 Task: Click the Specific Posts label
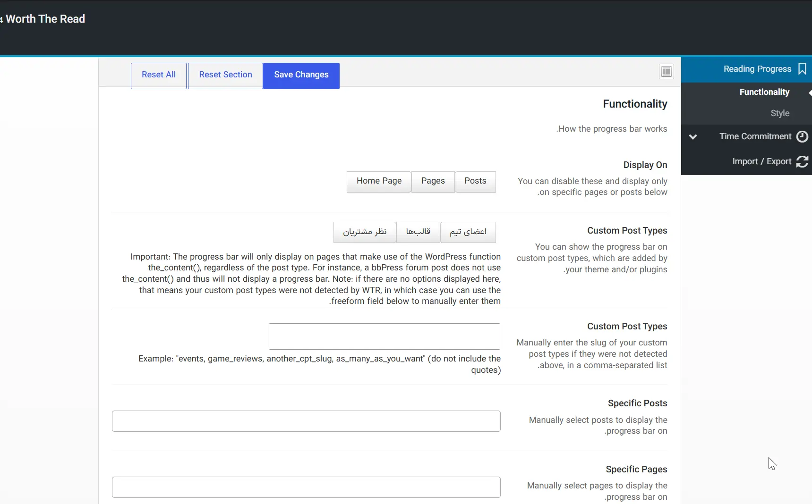tap(637, 403)
